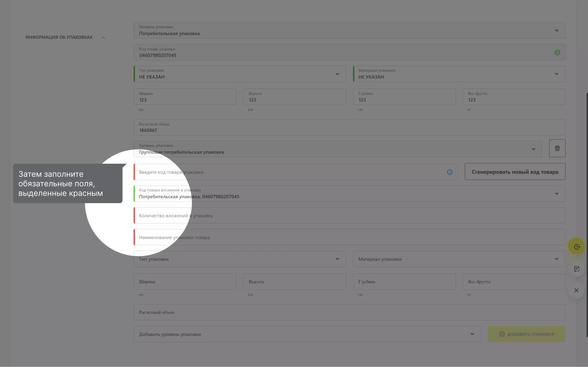Click Введите код товара упаковки field
This screenshot has height=367, width=588.
(296, 172)
